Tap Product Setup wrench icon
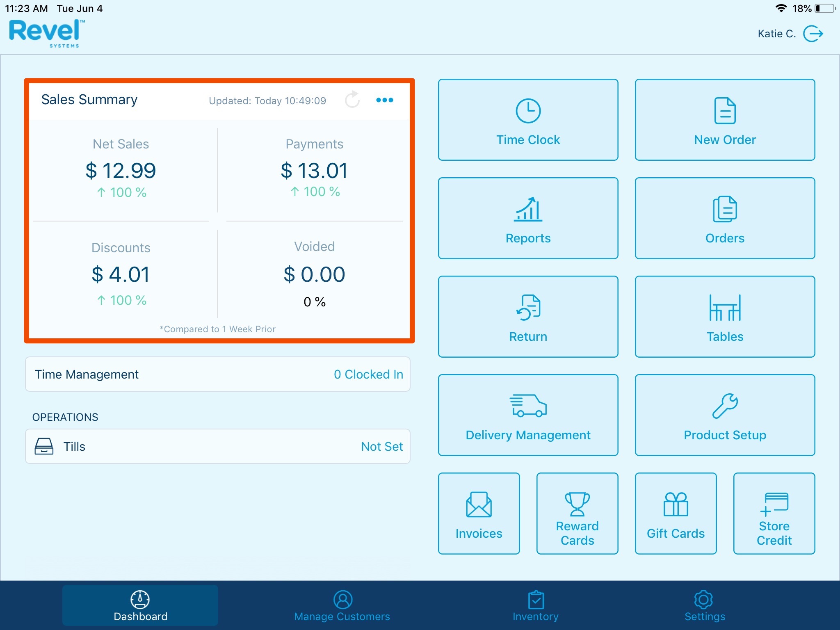The width and height of the screenshot is (840, 630). [725, 406]
